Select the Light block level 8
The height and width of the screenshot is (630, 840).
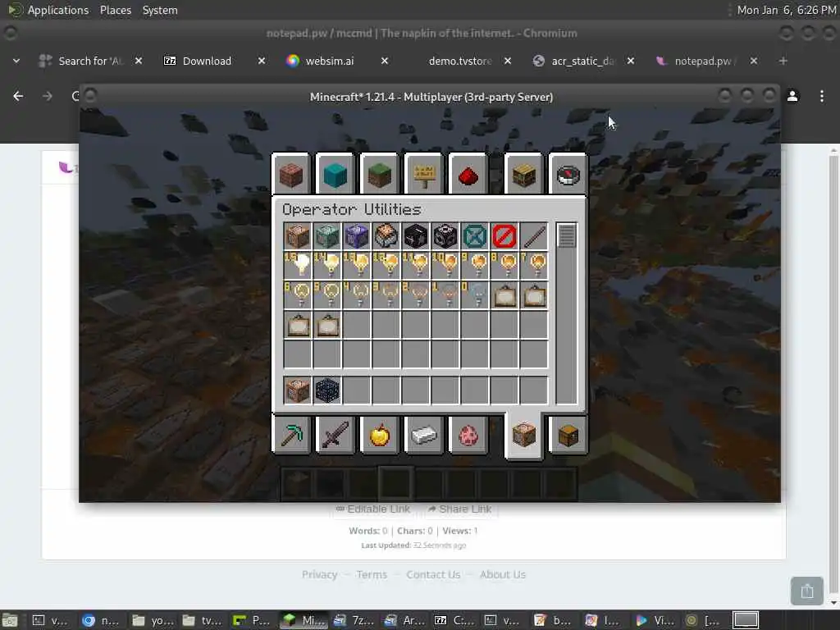coord(504,266)
